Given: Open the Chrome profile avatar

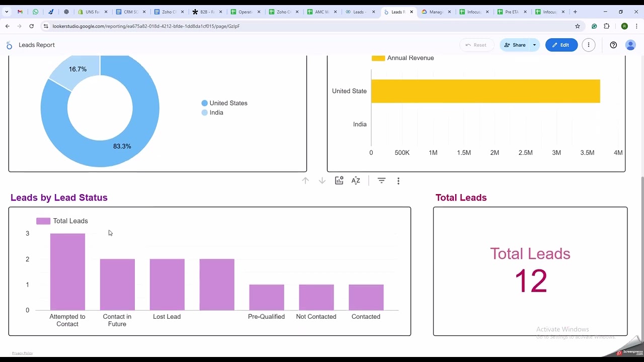Looking at the screenshot, I should point(624,26).
